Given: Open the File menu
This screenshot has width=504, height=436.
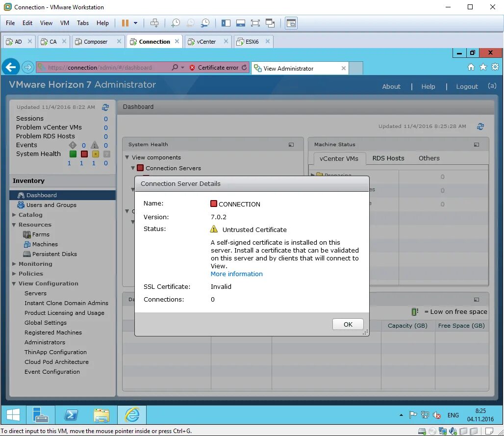Looking at the screenshot, I should click(10, 23).
